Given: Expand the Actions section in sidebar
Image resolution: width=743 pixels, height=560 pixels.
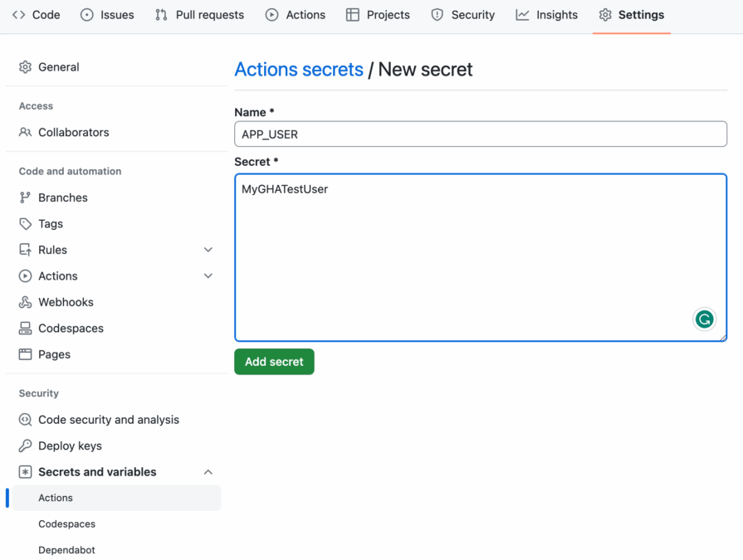Looking at the screenshot, I should pyautogui.click(x=208, y=275).
